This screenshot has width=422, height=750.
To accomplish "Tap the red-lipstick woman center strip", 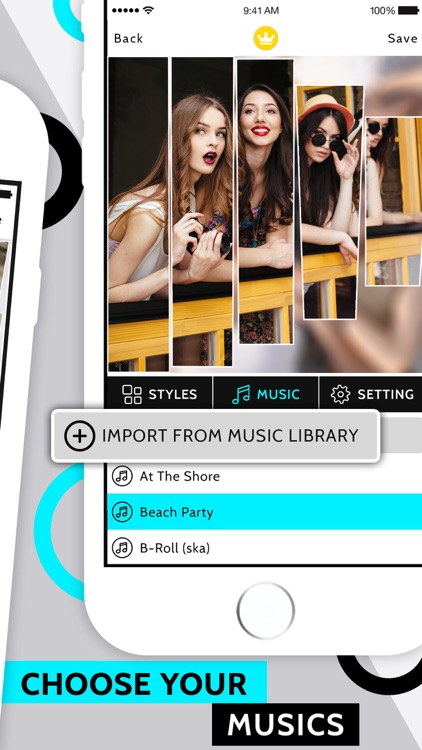I will (265, 201).
